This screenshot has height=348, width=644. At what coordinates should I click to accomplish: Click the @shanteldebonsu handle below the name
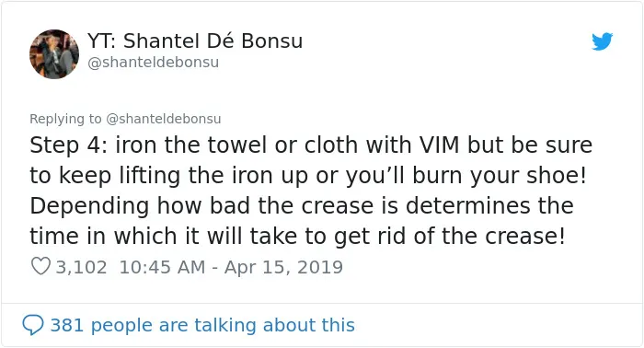tap(154, 63)
